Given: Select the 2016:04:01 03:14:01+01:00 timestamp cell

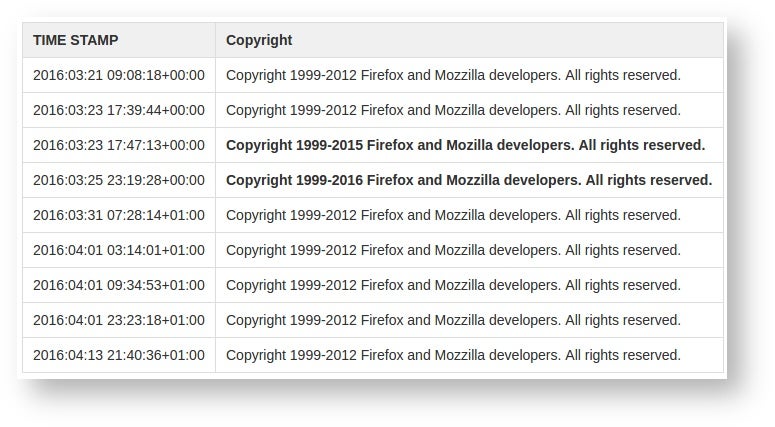Looking at the screenshot, I should [x=119, y=251].
